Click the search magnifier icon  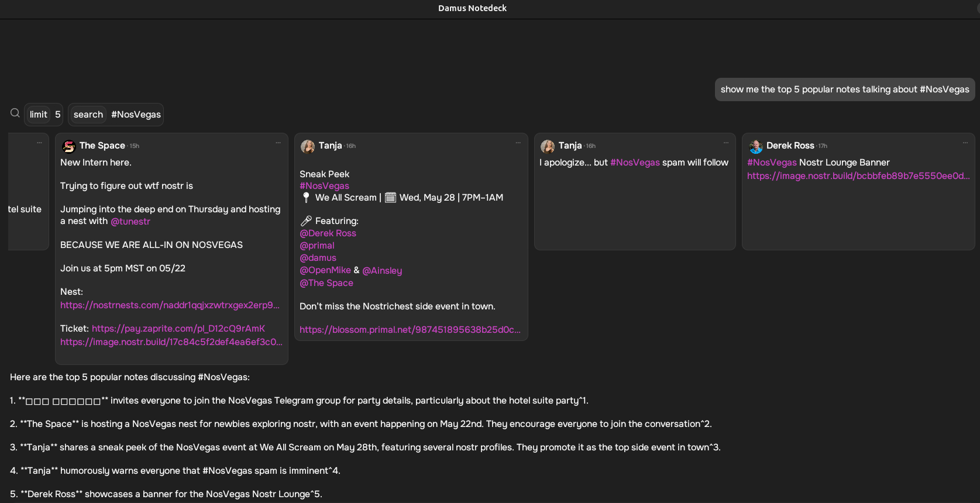pyautogui.click(x=15, y=113)
